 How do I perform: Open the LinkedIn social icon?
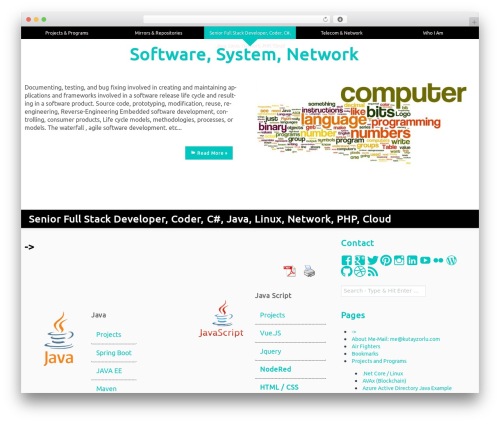pyautogui.click(x=412, y=260)
